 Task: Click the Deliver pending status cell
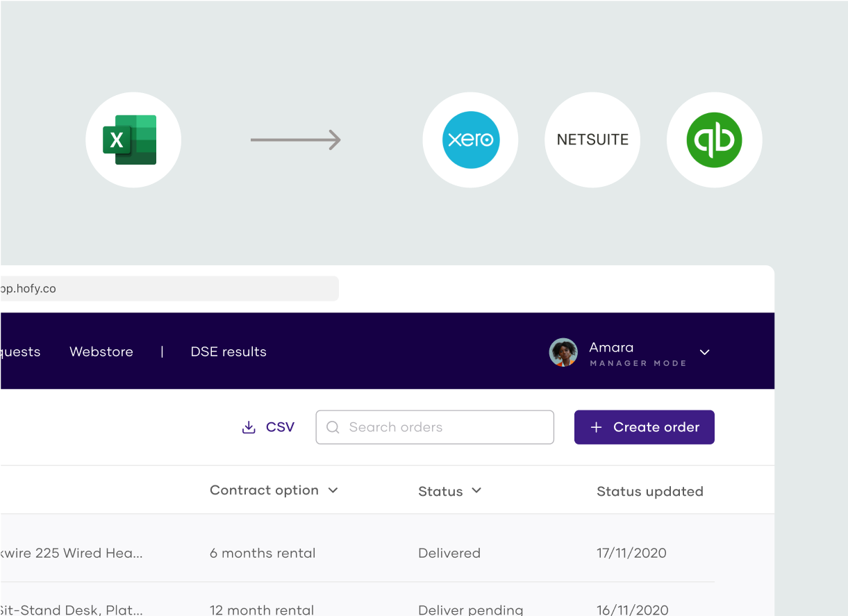471,610
